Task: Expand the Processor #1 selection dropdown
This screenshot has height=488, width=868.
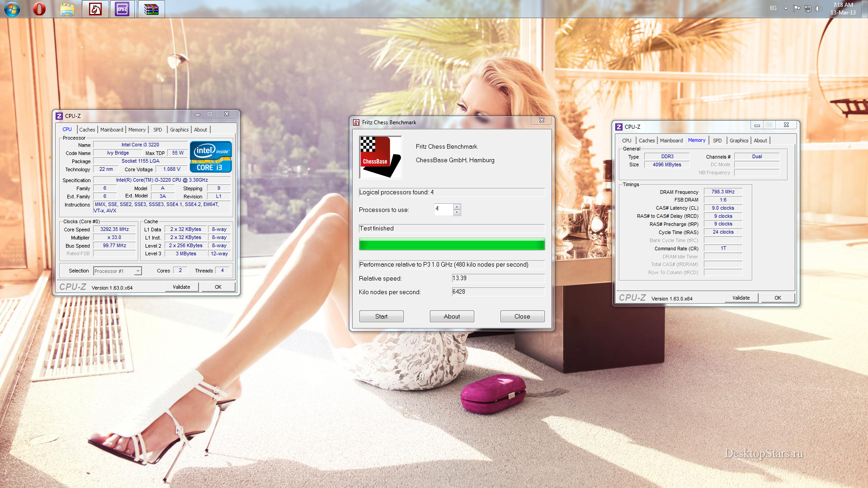Action: coord(138,271)
